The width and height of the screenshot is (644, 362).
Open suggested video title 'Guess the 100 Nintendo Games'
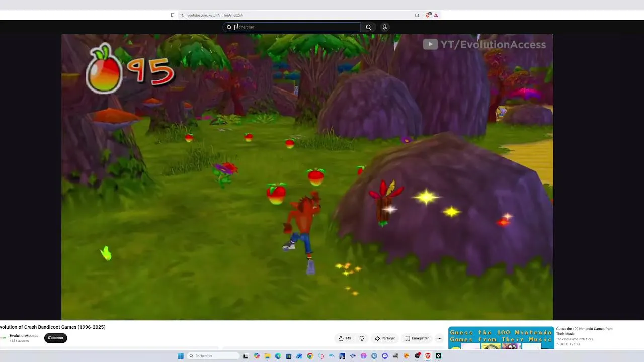584,331
